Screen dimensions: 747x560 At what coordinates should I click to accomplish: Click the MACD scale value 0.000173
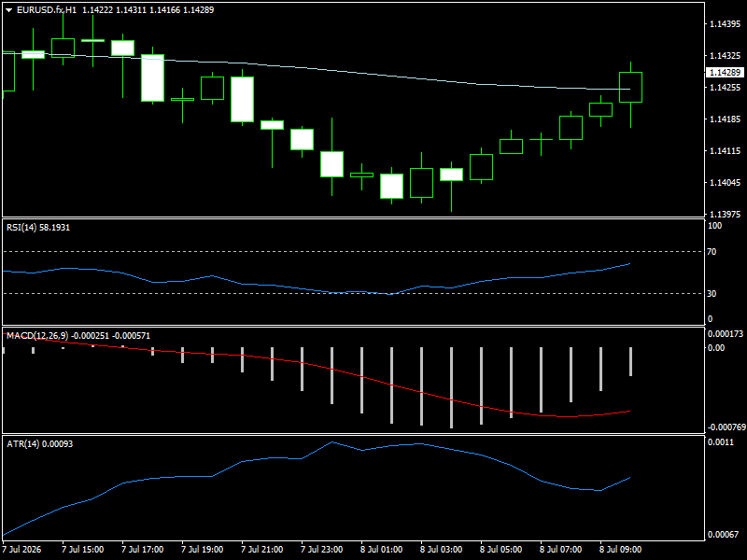726,334
